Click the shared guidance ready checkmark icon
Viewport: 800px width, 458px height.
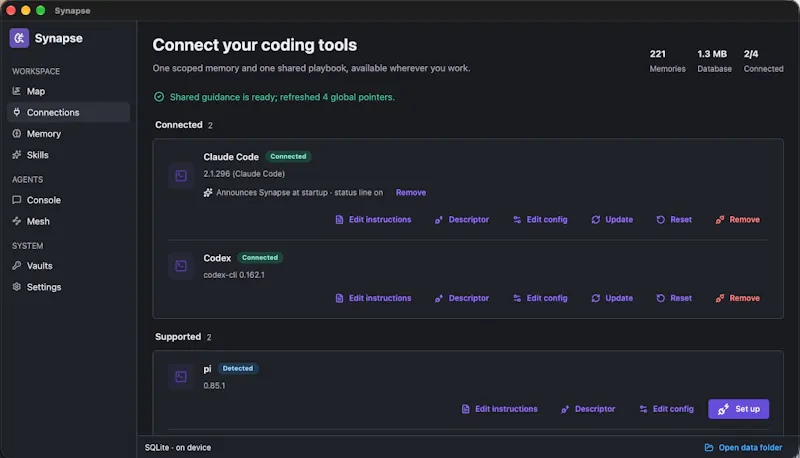pos(159,97)
